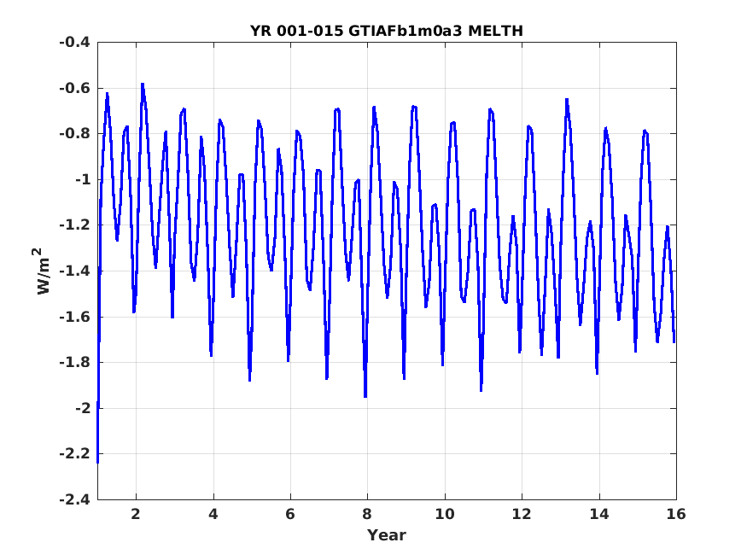Click x-axis tick label 6
Viewport: 747px width, 560px height.
pos(290,514)
